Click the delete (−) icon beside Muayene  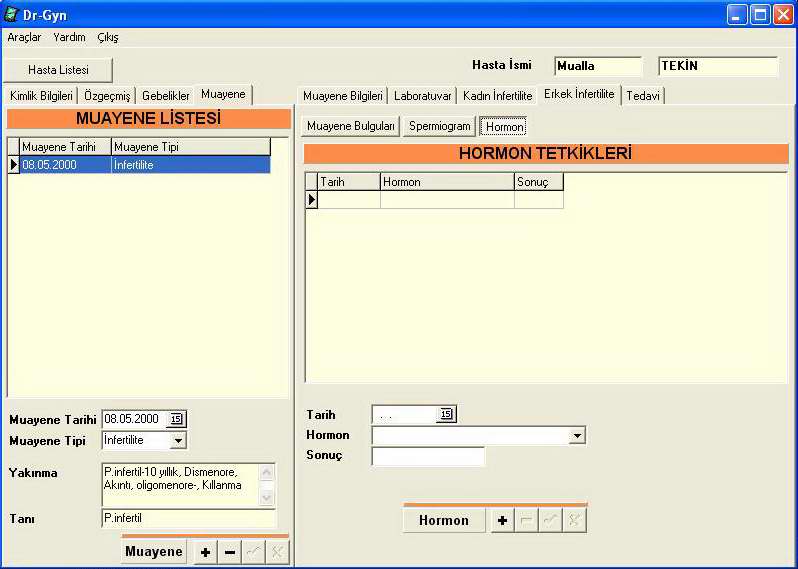pyautogui.click(x=230, y=552)
